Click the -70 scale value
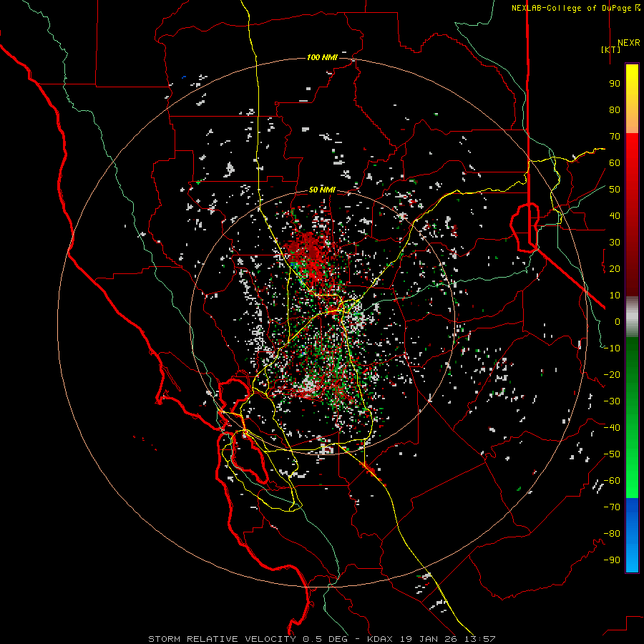Viewport: 644px width, 644px height. [x=612, y=507]
